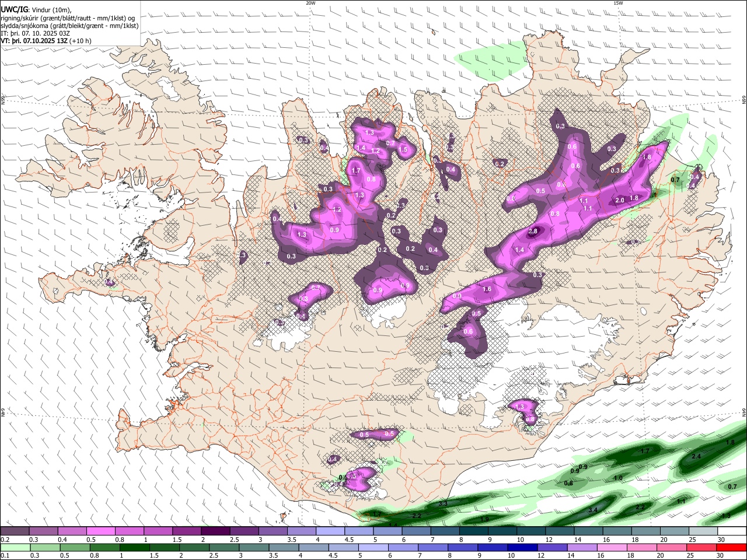Click the lightest green lower swatch at 0.1
747x560 pixels.
pos(15,547)
